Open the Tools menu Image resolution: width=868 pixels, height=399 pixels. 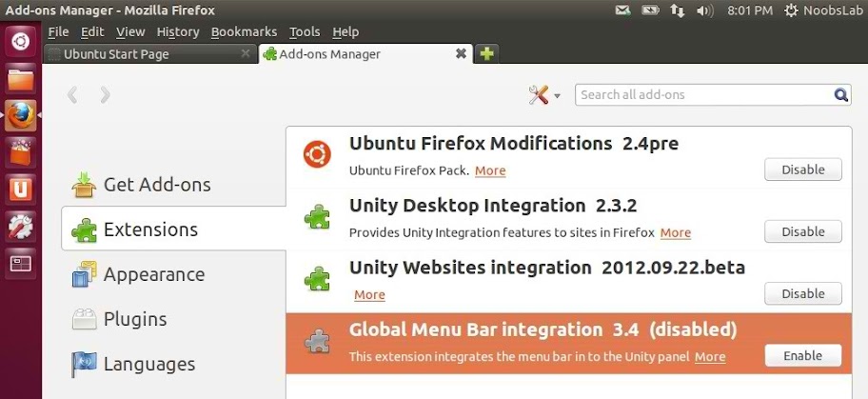[305, 32]
